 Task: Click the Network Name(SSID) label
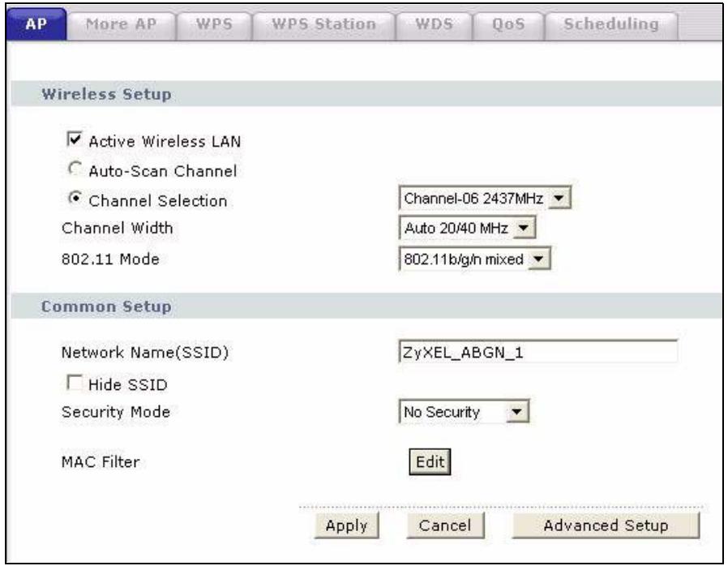pos(145,353)
